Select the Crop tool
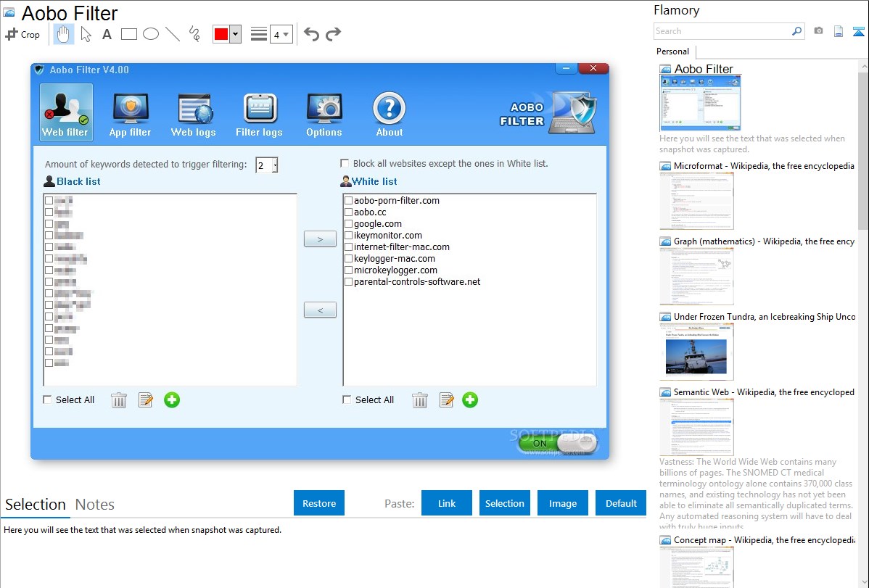The width and height of the screenshot is (869, 588). [22, 34]
